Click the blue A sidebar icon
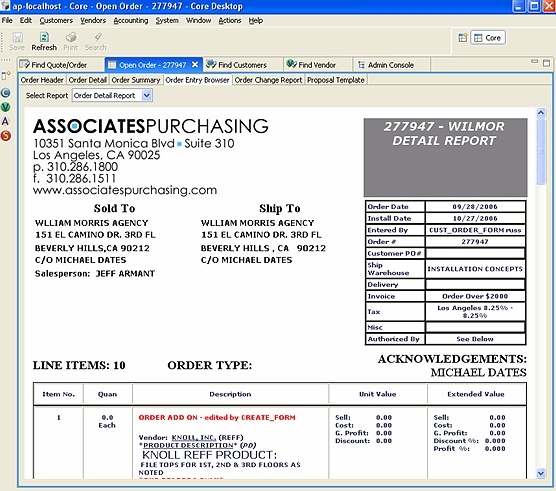This screenshot has width=556, height=491. pyautogui.click(x=5, y=121)
